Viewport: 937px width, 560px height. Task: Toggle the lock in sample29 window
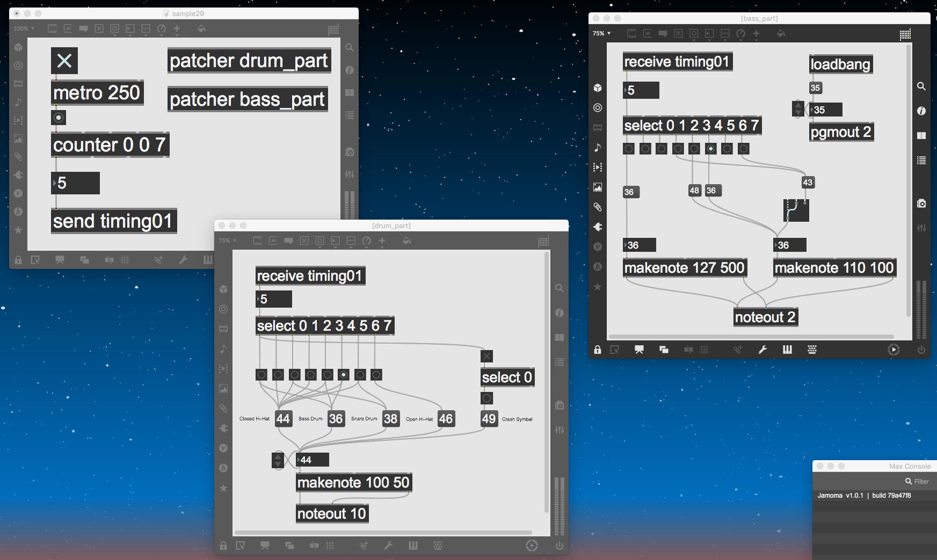tap(18, 260)
